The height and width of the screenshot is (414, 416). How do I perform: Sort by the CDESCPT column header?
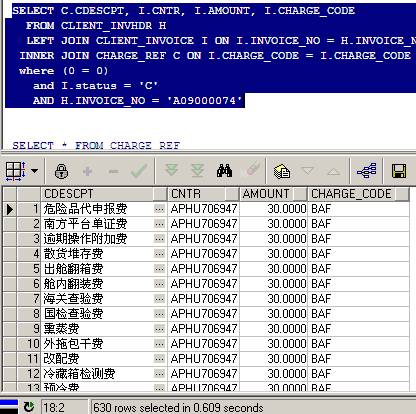coord(103,194)
